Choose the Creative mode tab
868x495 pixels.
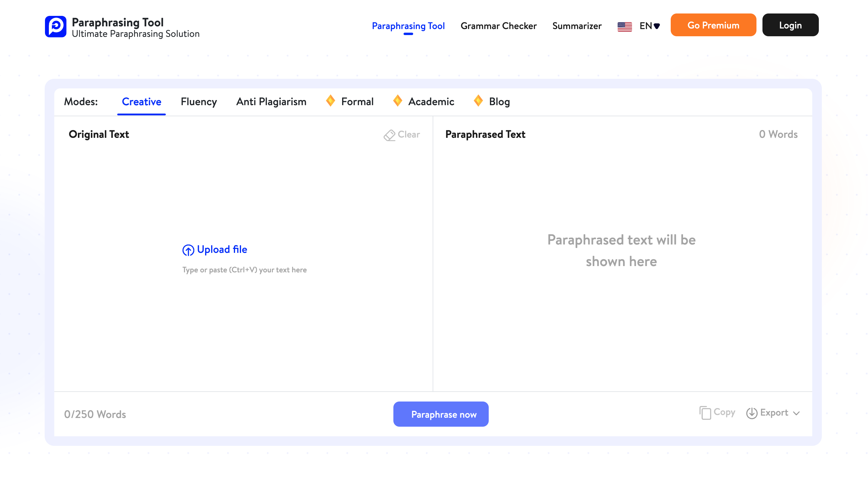pyautogui.click(x=142, y=102)
